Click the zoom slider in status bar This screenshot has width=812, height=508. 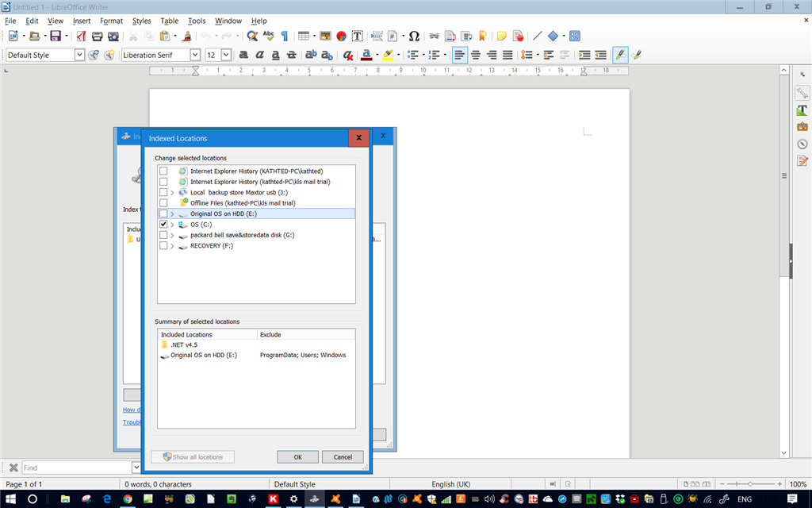point(750,483)
